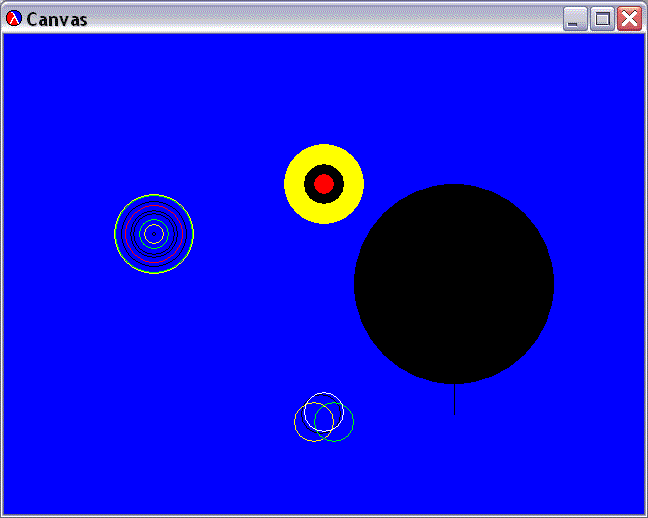Click where the three bottom circles overlap
648x518 pixels.
pyautogui.click(x=324, y=420)
